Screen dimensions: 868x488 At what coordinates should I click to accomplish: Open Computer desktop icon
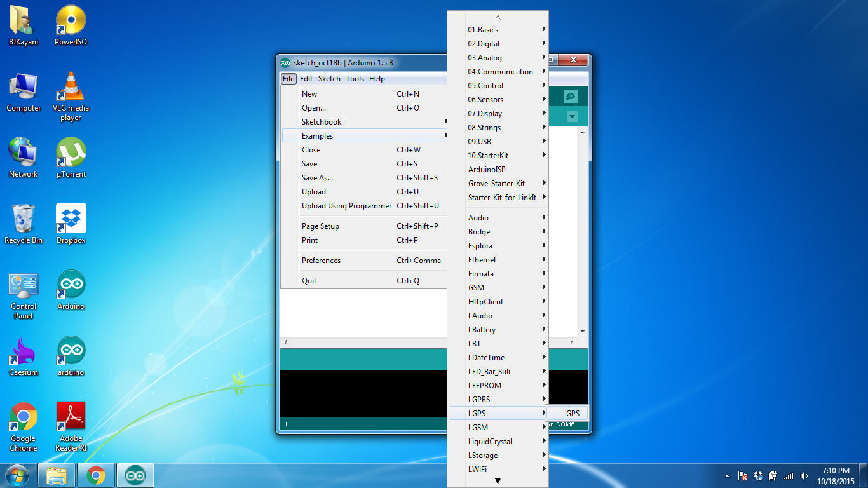tap(24, 92)
